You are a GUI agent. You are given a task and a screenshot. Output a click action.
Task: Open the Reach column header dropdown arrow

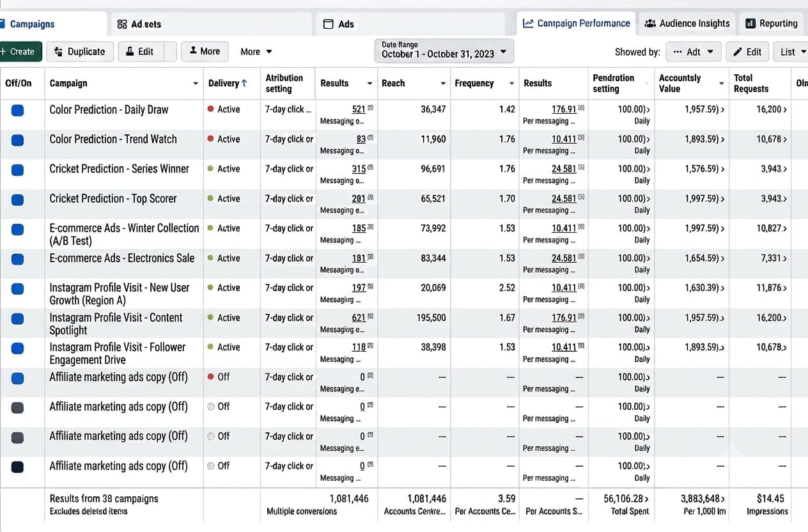[x=443, y=84]
